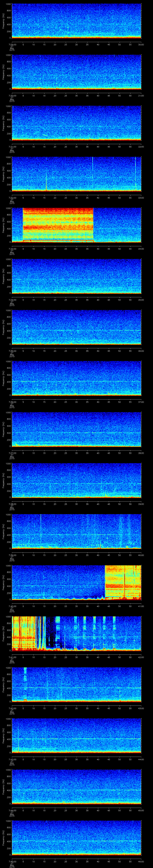Image resolution: width=153 pixels, height=868 pixels.
Task: Select the spectrogram panel starting at 7:35:00
Action: (x=76, y=327)
